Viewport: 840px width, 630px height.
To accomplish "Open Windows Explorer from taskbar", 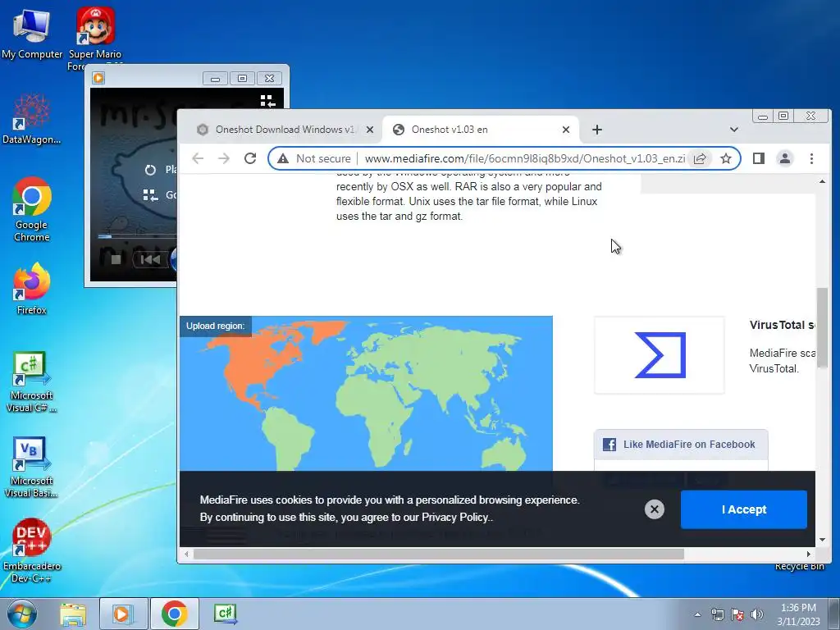I will pyautogui.click(x=73, y=614).
